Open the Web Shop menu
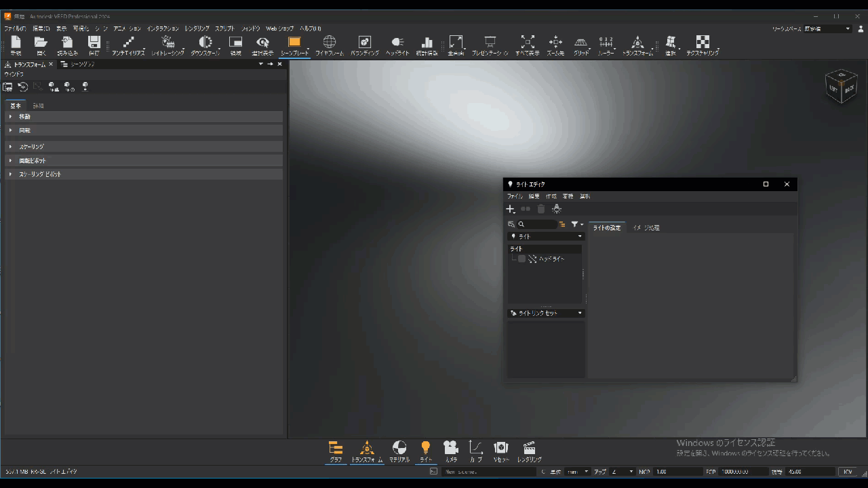 coord(279,28)
